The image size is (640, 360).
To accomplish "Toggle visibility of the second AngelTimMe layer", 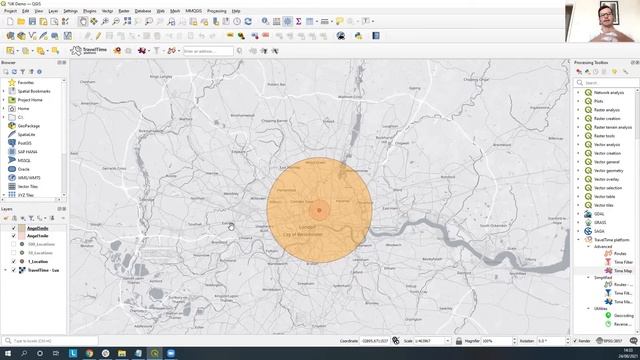I will [14, 236].
